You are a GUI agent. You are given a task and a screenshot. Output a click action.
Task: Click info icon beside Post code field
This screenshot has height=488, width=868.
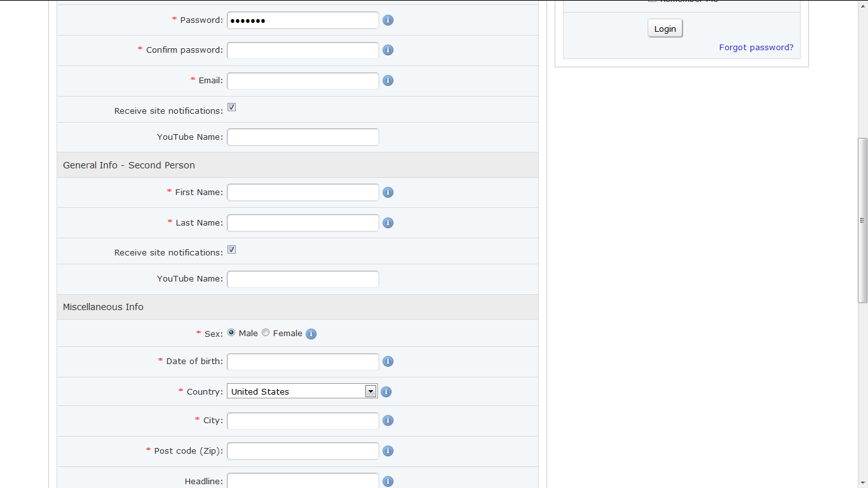[388, 451]
